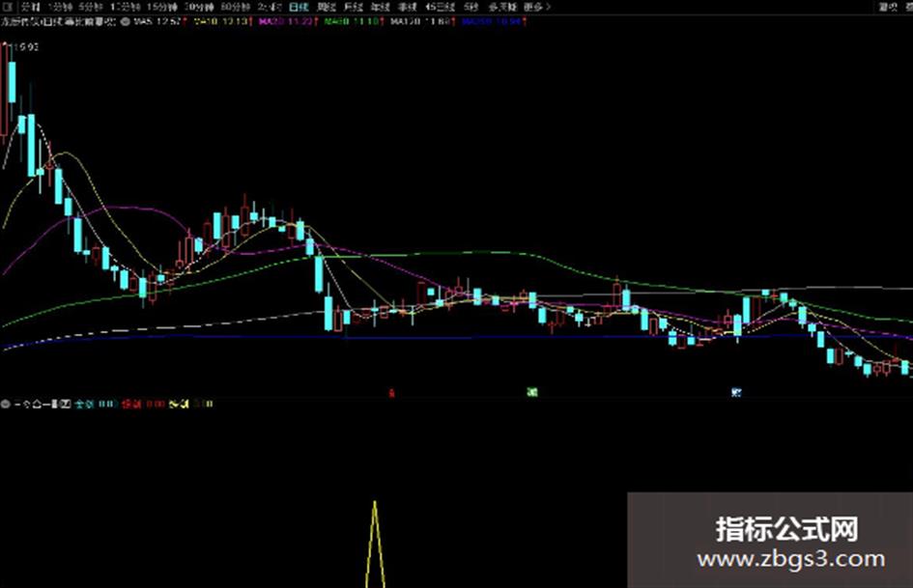The image size is (913, 588).
Task: Click the main chart title label
Action: [x=58, y=21]
